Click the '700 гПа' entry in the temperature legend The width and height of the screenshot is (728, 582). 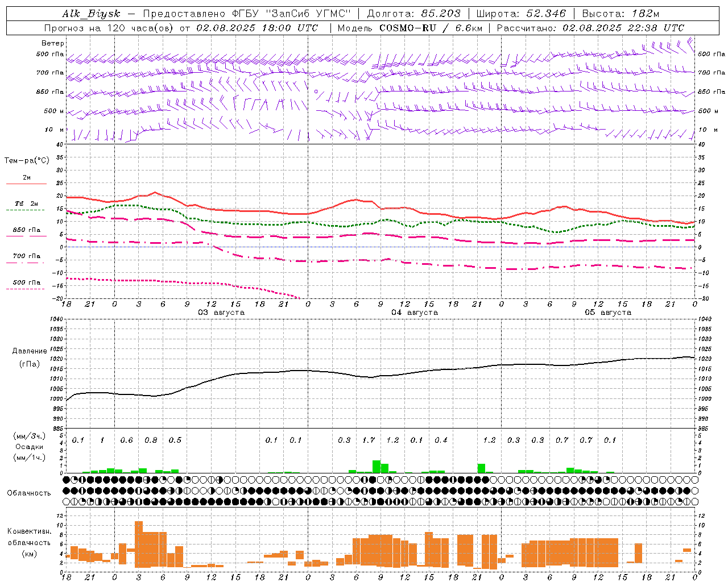coord(26,256)
